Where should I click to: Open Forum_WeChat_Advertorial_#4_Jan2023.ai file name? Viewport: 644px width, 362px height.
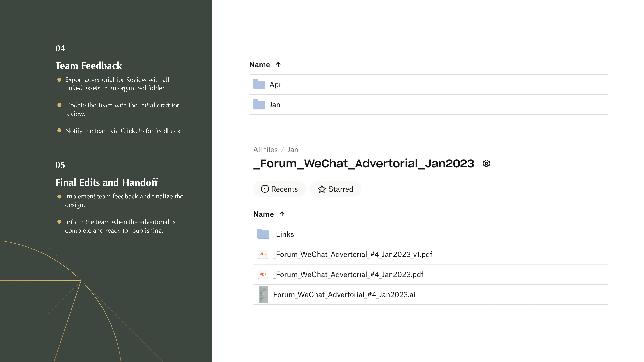click(x=344, y=295)
